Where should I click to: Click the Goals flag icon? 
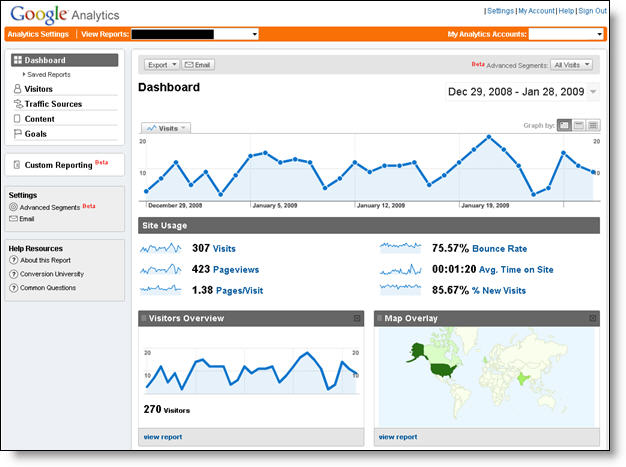[18, 134]
